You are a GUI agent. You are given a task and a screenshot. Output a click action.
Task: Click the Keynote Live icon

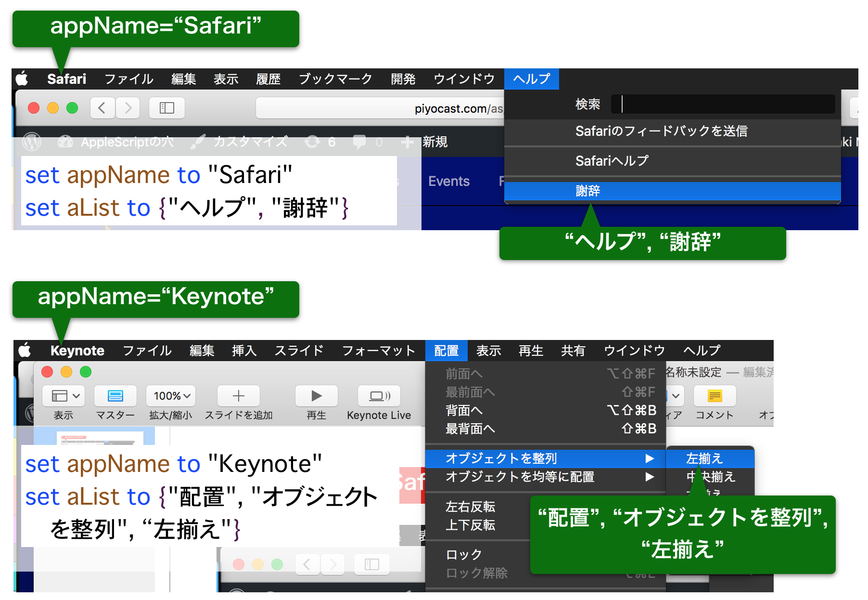(x=379, y=396)
